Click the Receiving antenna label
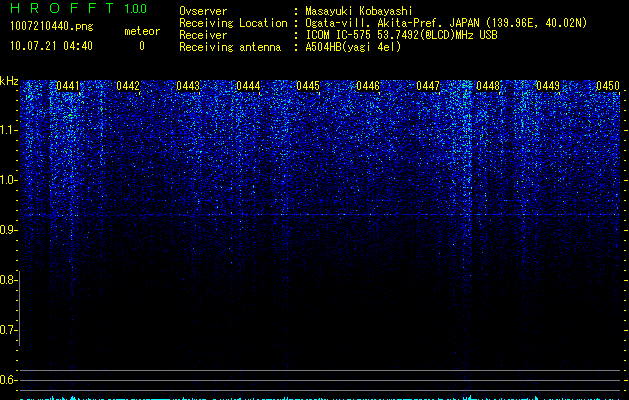Image resolution: width=629 pixels, height=400 pixels. tap(230, 47)
